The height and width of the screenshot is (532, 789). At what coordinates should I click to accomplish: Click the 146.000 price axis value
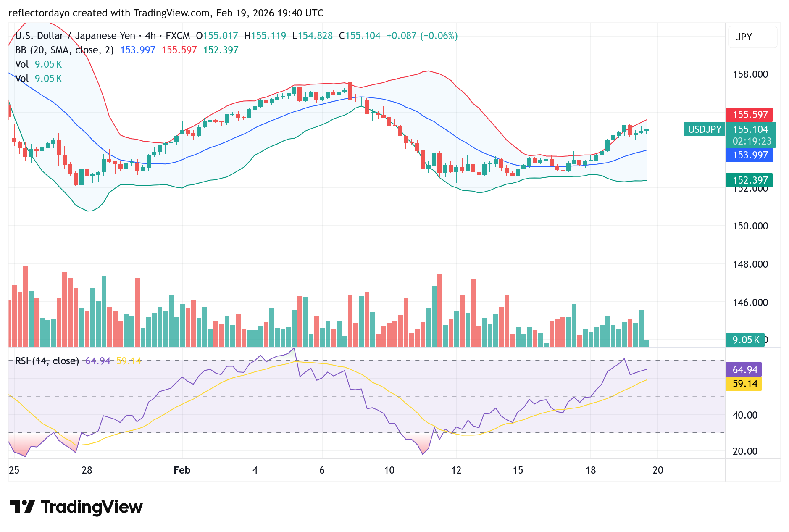[x=750, y=303]
